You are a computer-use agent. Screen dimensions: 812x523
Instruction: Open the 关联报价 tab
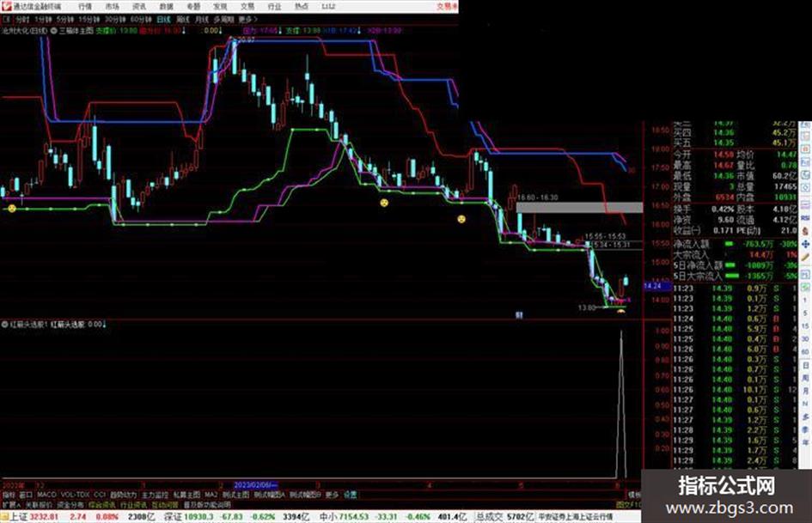point(39,504)
